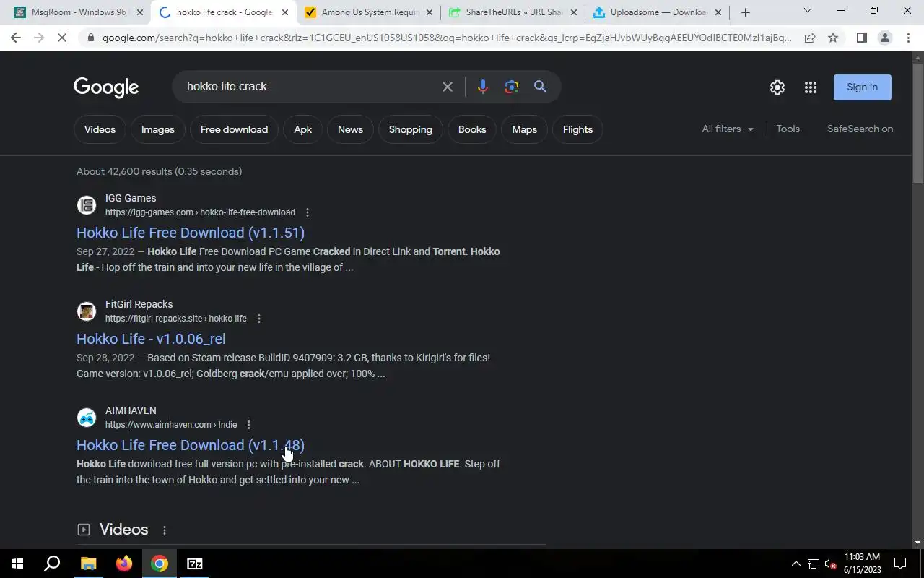Open 7-Zip from the taskbar
Viewport: 924px width, 578px height.
[x=195, y=564]
